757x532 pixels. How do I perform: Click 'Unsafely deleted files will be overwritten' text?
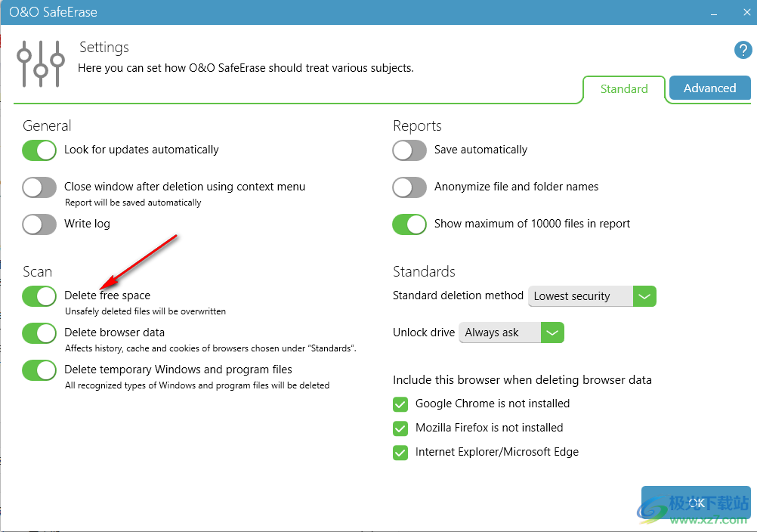(145, 311)
